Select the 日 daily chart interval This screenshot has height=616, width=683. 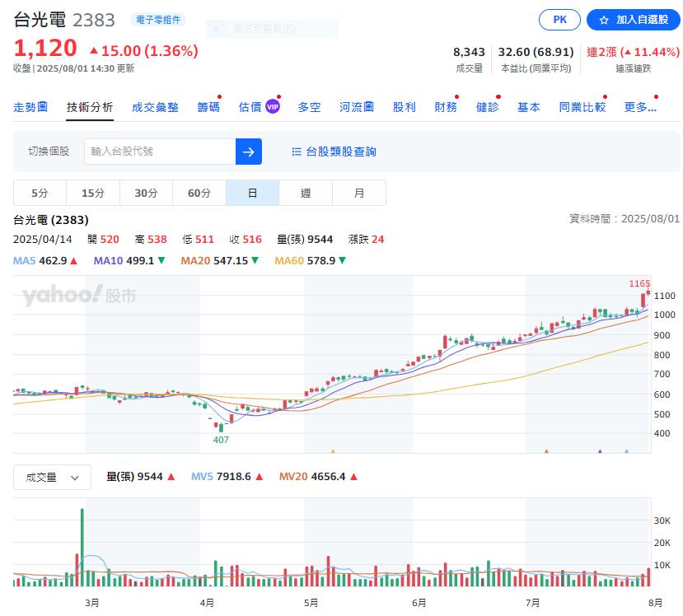(252, 193)
